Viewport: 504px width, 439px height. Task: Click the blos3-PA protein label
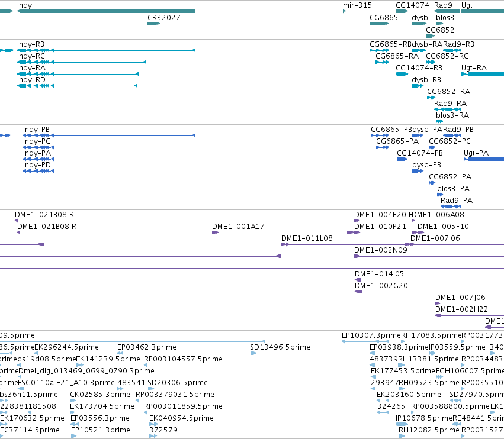point(453,189)
